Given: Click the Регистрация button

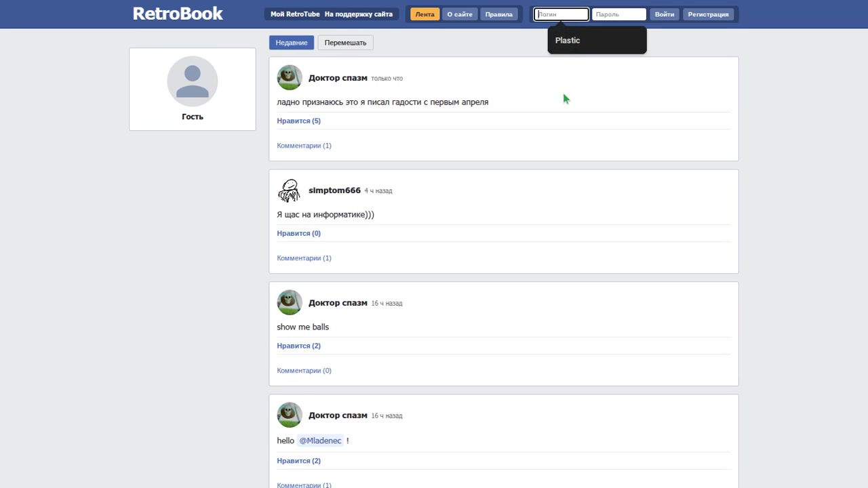Looking at the screenshot, I should pyautogui.click(x=708, y=14).
